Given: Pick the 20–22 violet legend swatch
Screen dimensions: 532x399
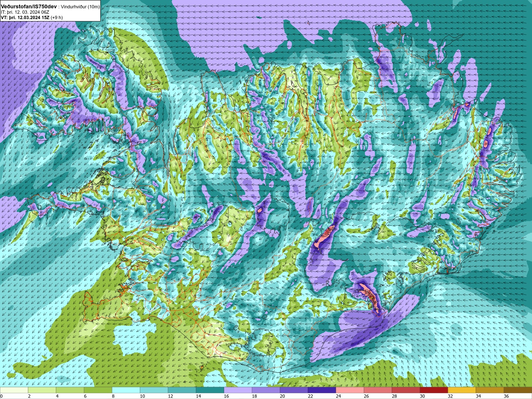Looking at the screenshot, I should click(294, 390).
